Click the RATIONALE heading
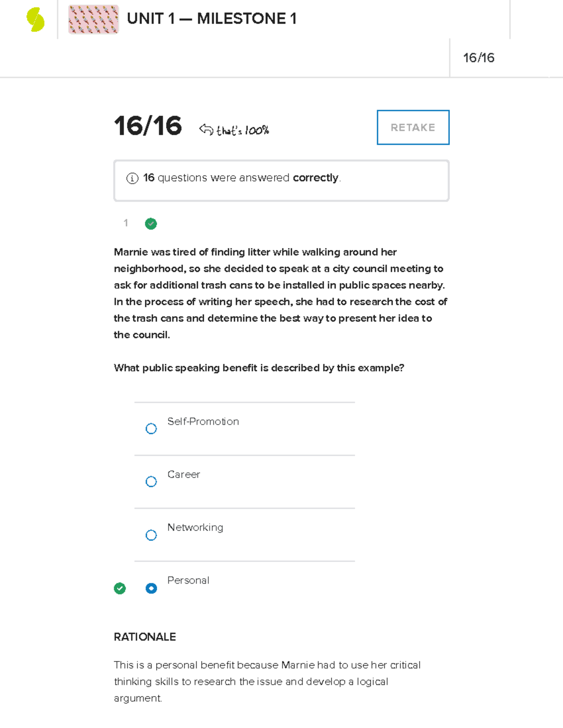563x728 pixels. [x=145, y=637]
